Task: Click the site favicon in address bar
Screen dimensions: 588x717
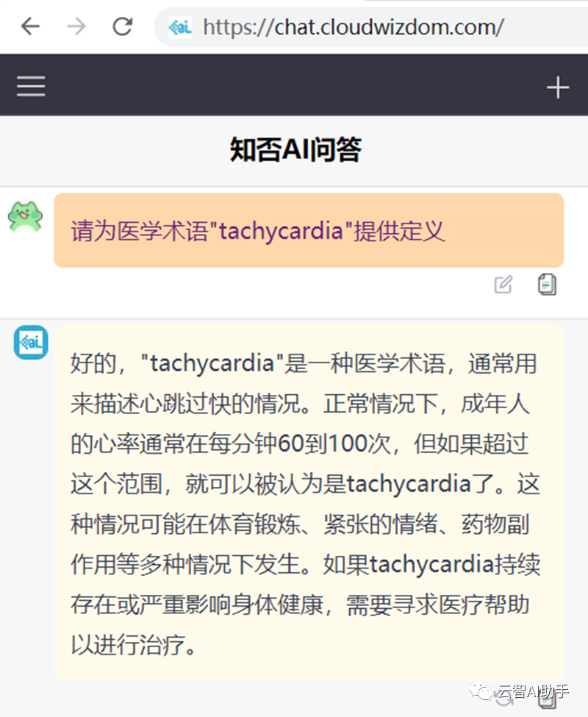Action: (x=180, y=28)
